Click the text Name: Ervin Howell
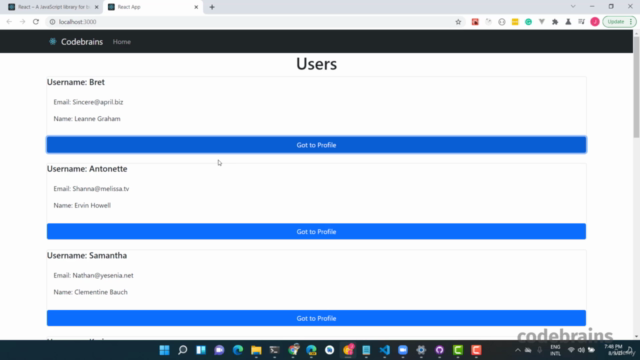 tap(82, 205)
